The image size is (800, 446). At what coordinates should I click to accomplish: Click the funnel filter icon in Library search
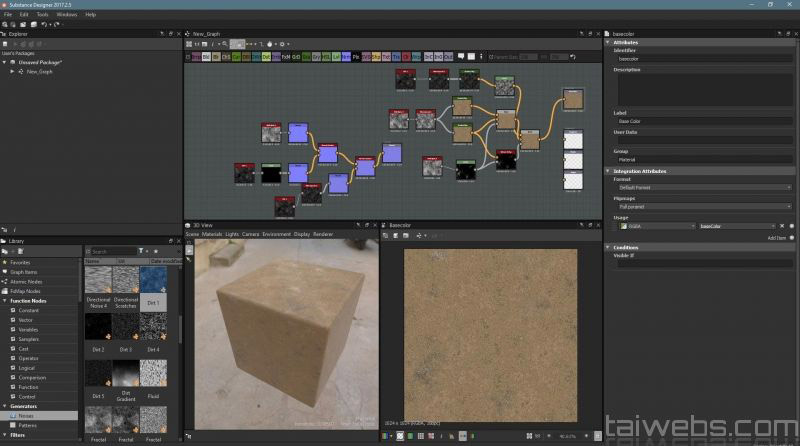[141, 251]
